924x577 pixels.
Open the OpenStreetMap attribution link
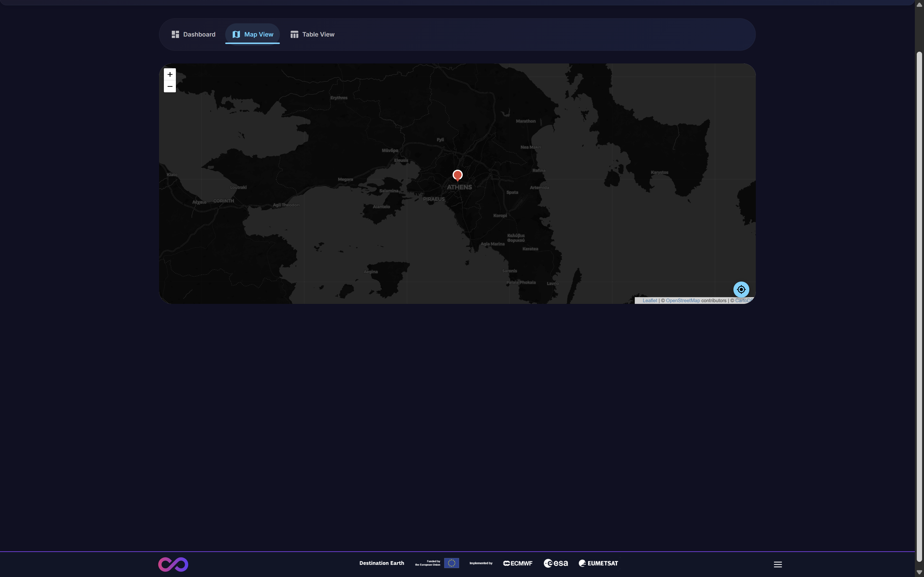683,301
